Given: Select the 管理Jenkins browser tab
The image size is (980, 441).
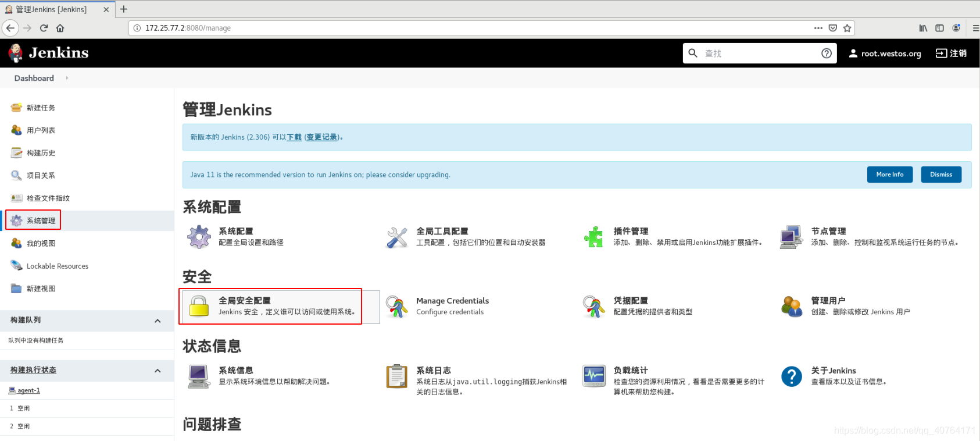Looking at the screenshot, I should click(57, 9).
